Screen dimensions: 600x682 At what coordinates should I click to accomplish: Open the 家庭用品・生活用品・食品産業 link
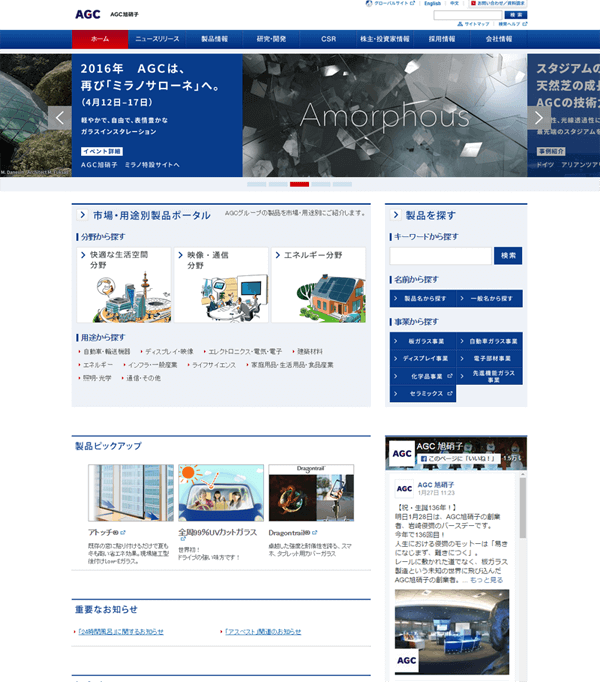pos(292,365)
